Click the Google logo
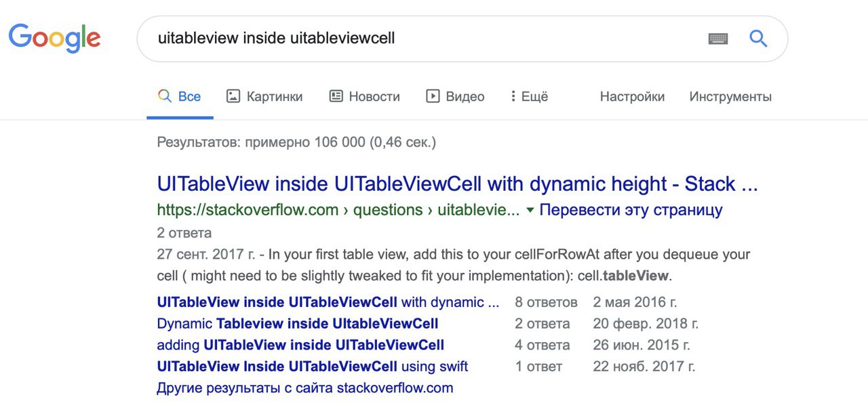 tap(54, 37)
